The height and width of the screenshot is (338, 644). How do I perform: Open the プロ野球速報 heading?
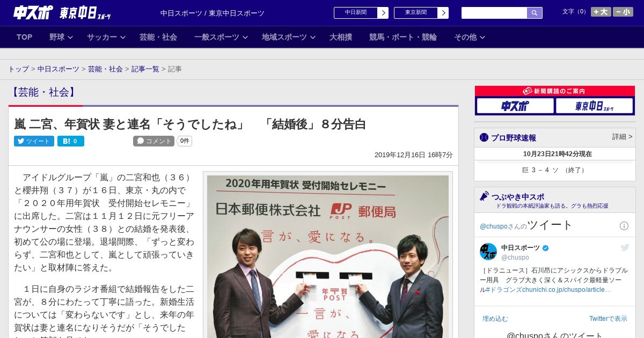pyautogui.click(x=514, y=138)
